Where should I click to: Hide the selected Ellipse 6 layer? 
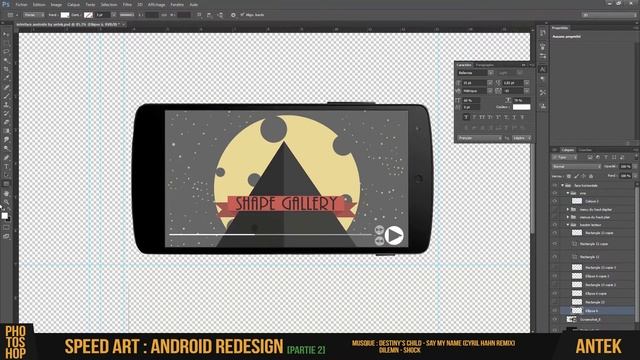click(555, 311)
